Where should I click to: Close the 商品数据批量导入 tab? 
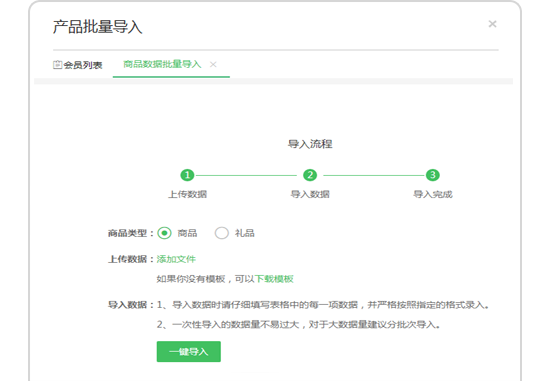213,65
